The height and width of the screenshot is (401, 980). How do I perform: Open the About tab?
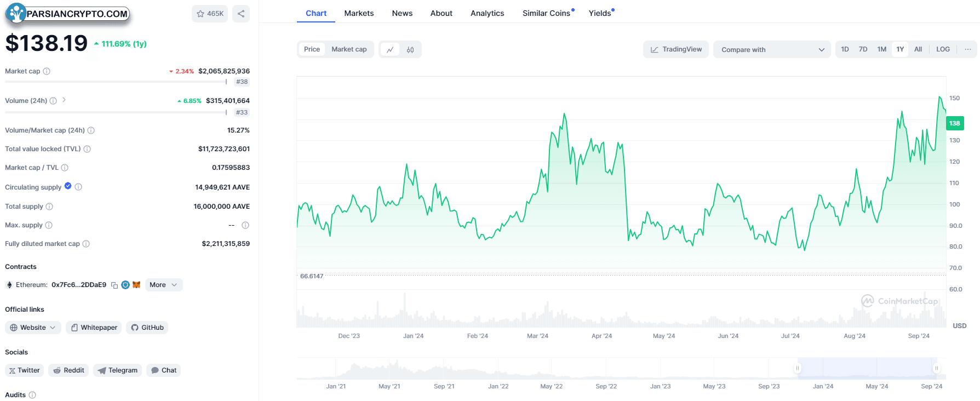pyautogui.click(x=441, y=13)
